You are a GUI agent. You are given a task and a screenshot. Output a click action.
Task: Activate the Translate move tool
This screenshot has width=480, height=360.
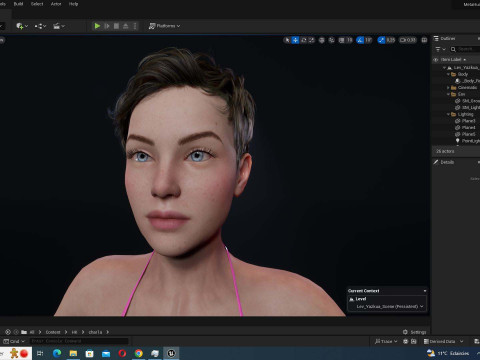(x=295, y=40)
